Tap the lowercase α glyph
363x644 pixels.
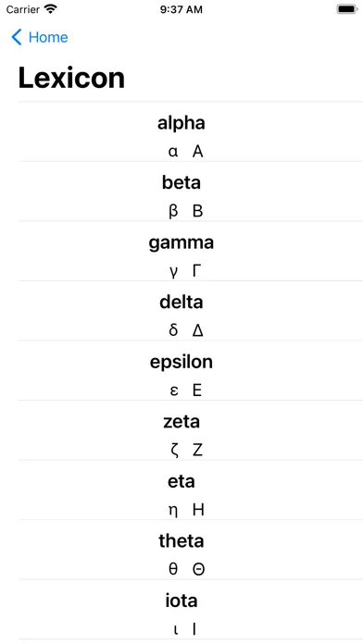point(173,152)
